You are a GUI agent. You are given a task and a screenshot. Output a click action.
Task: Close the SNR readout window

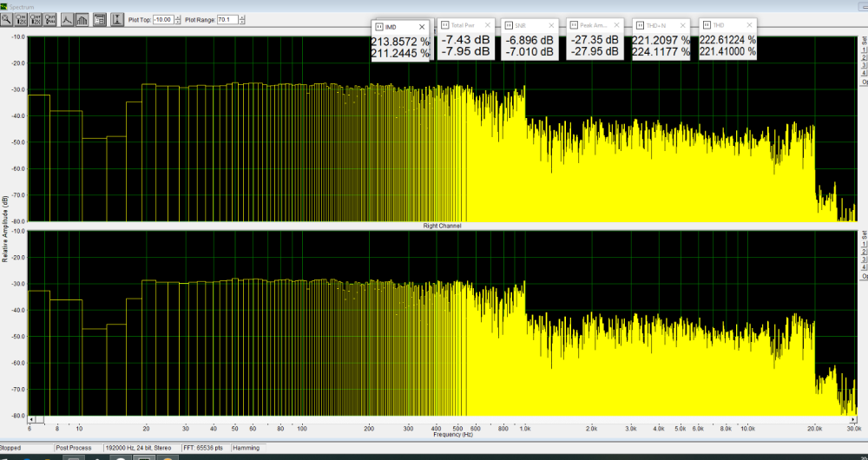(x=552, y=26)
